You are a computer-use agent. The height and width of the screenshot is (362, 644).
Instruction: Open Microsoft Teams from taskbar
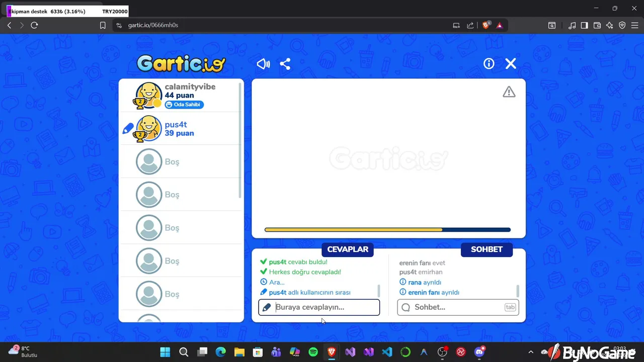point(276,352)
